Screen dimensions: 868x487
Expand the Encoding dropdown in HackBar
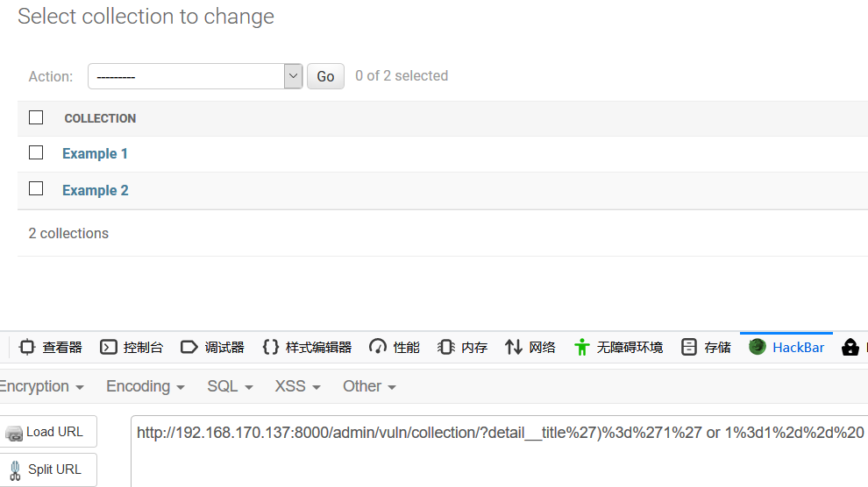click(145, 386)
